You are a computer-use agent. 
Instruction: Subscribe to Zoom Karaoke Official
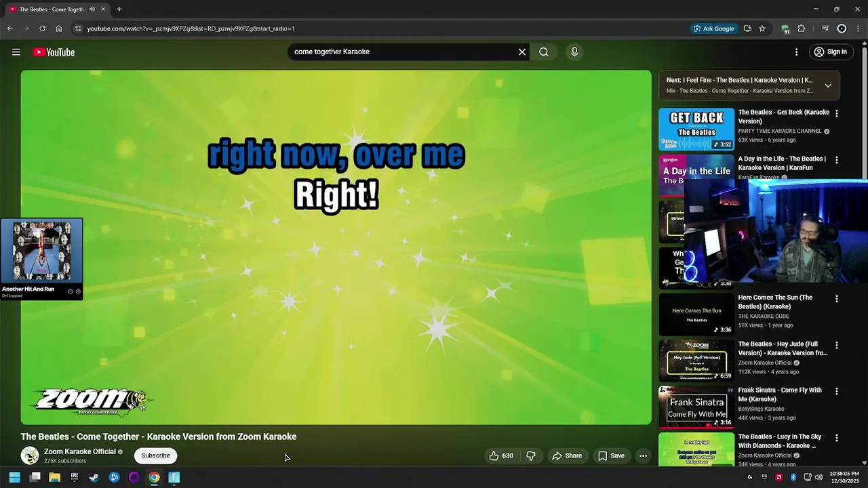click(x=155, y=455)
